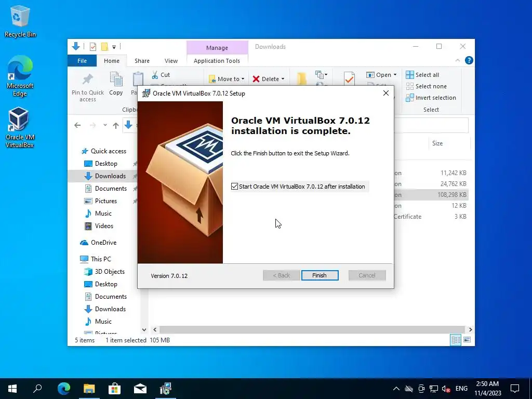Select the 108,298 KB file row

pyautogui.click(x=431, y=195)
